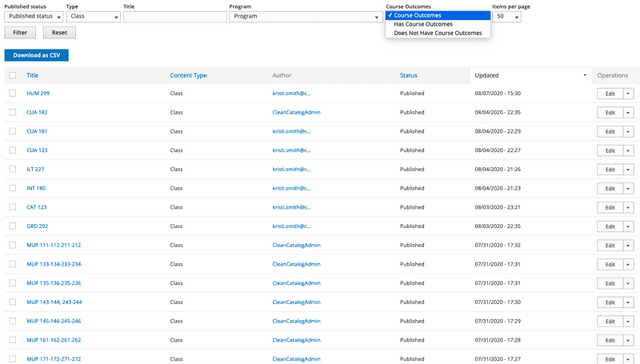Click the Reset button
The width and height of the screenshot is (640, 364).
pos(59,33)
